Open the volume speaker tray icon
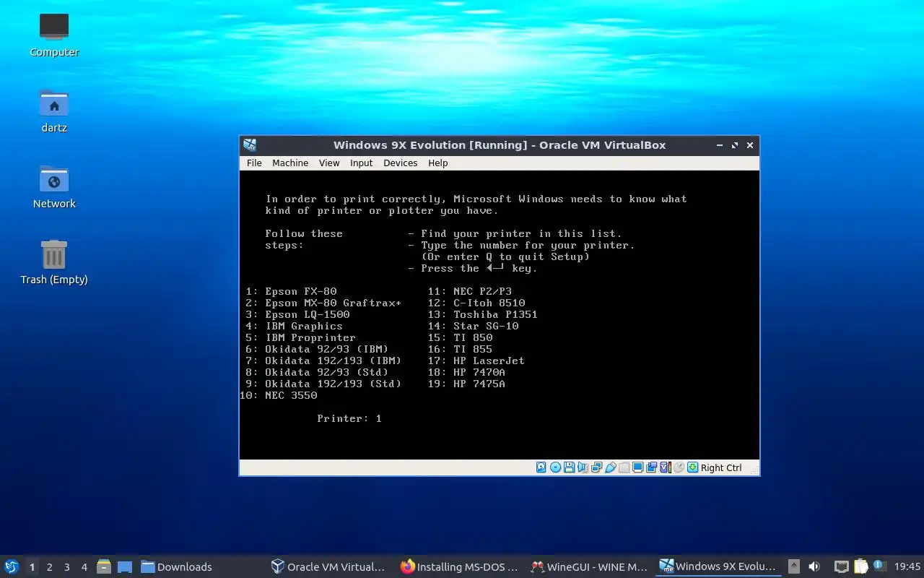 click(814, 567)
